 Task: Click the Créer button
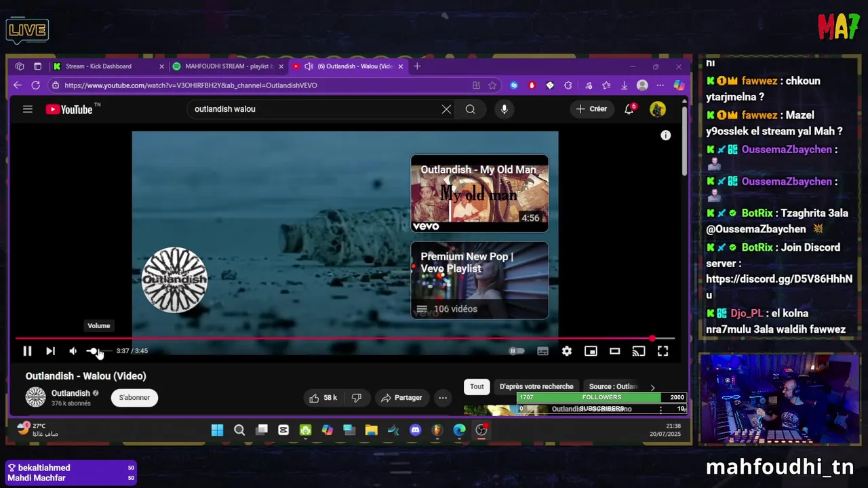[x=591, y=109]
